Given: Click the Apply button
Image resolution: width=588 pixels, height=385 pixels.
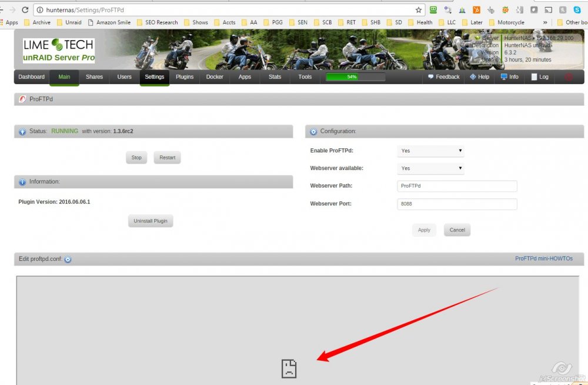Looking at the screenshot, I should 424,230.
